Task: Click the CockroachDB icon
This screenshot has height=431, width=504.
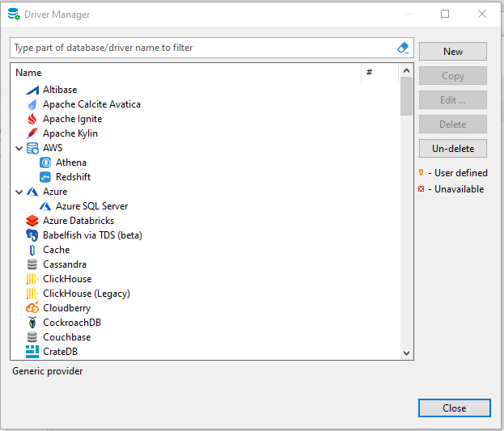Action: point(32,323)
